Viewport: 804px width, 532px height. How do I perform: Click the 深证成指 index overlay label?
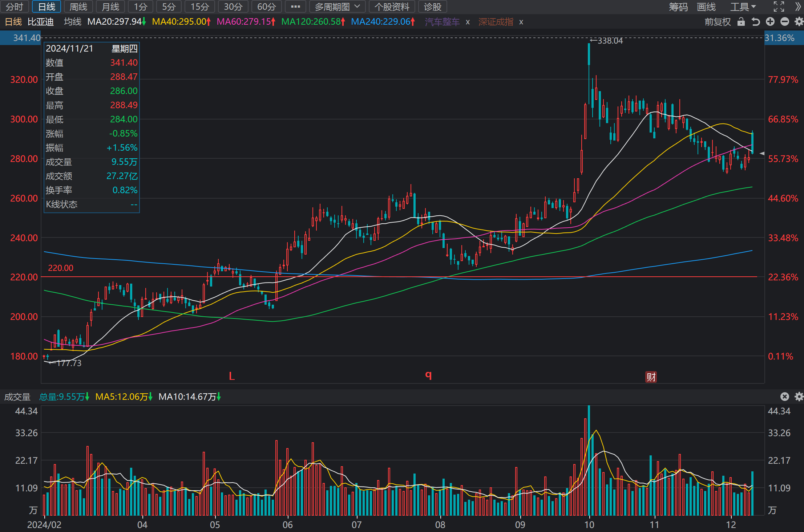click(x=496, y=22)
